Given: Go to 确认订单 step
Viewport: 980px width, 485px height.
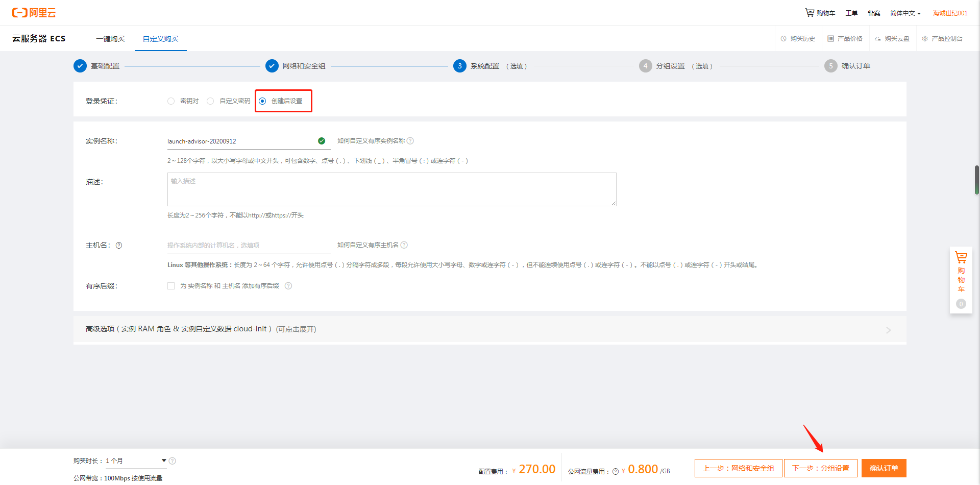Looking at the screenshot, I should [x=856, y=66].
